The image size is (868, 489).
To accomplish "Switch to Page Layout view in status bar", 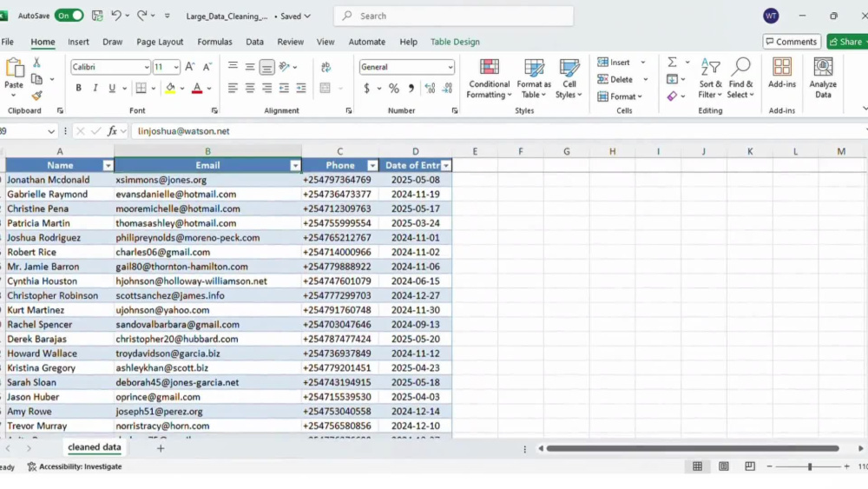I will [x=724, y=466].
